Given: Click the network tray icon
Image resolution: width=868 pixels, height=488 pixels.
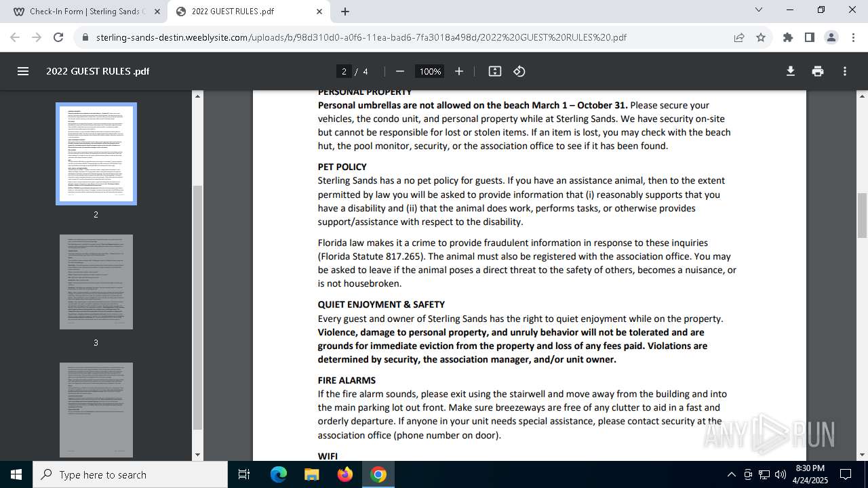Looking at the screenshot, I should (764, 474).
